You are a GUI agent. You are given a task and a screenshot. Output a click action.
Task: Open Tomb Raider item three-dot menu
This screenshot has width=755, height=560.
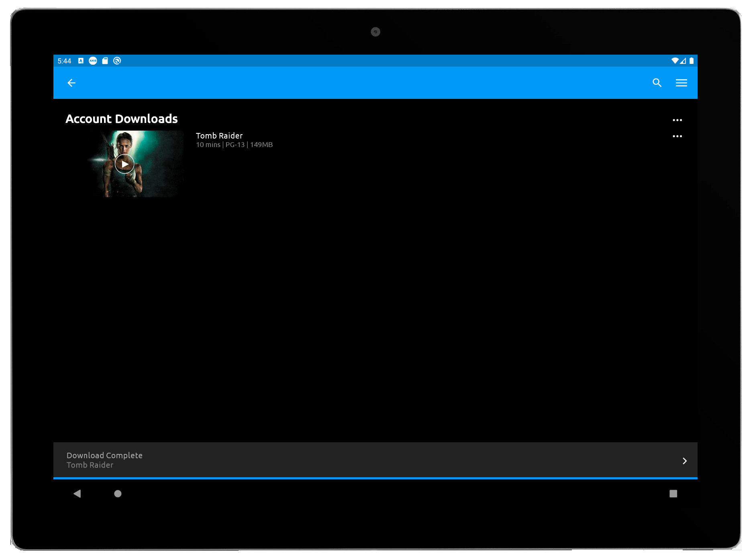[677, 136]
